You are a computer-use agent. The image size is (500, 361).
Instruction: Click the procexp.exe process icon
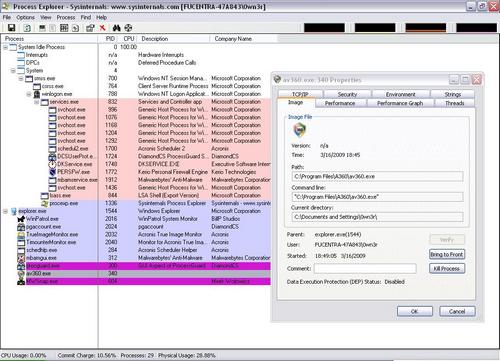tap(45, 203)
